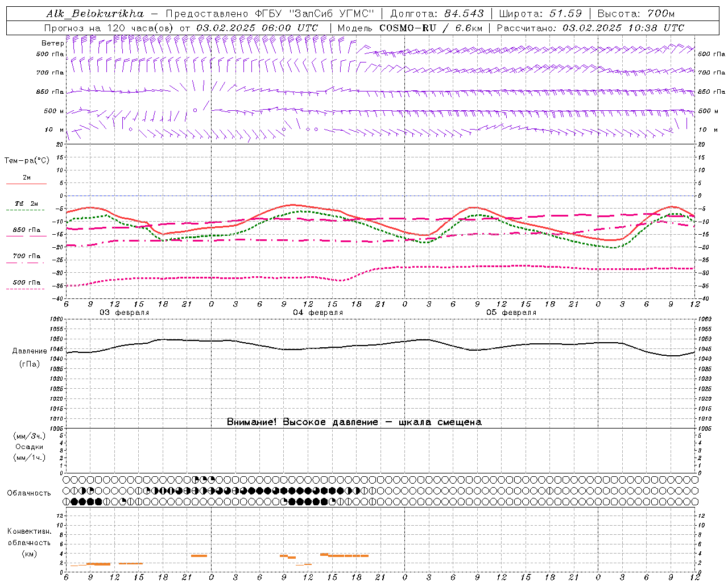Click the "Долгота: 84.543" header field

[x=437, y=13]
